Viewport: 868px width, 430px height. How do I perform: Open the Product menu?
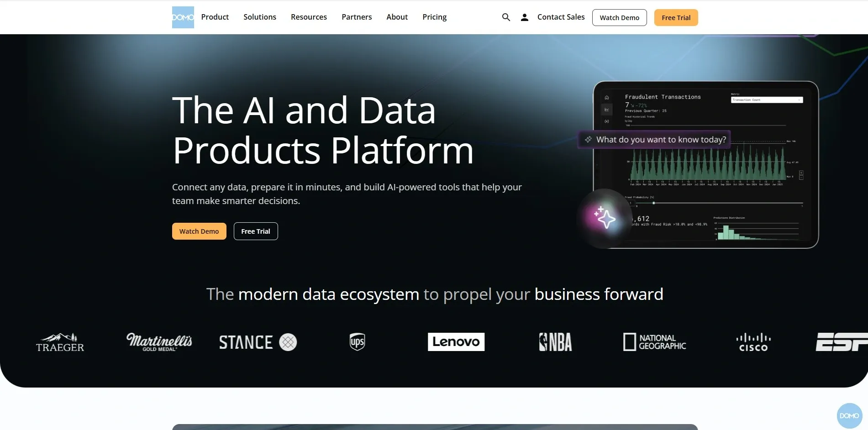(215, 17)
